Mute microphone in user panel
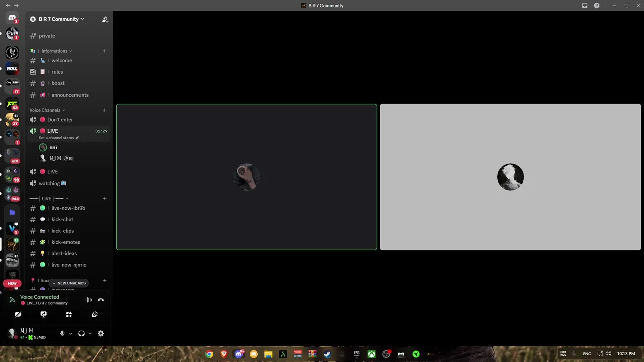 tap(62, 333)
